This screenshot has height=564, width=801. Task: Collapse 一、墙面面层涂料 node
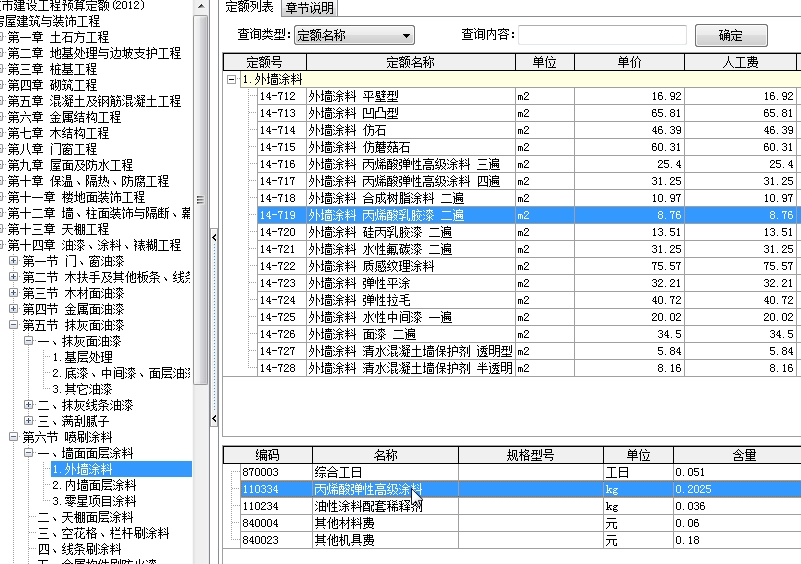pos(29,453)
